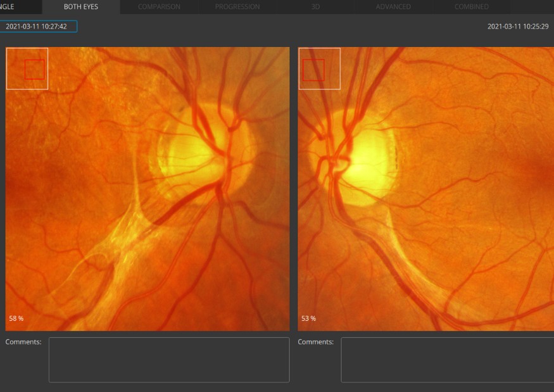This screenshot has height=392, width=554.
Task: Click the 2021-03-11 10:25:29 exam timestamp
Action: pos(518,27)
